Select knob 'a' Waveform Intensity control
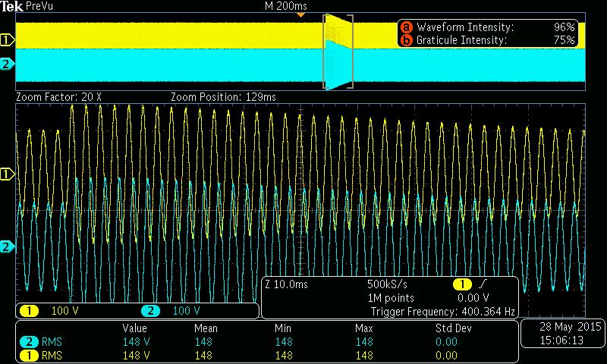 click(x=406, y=27)
